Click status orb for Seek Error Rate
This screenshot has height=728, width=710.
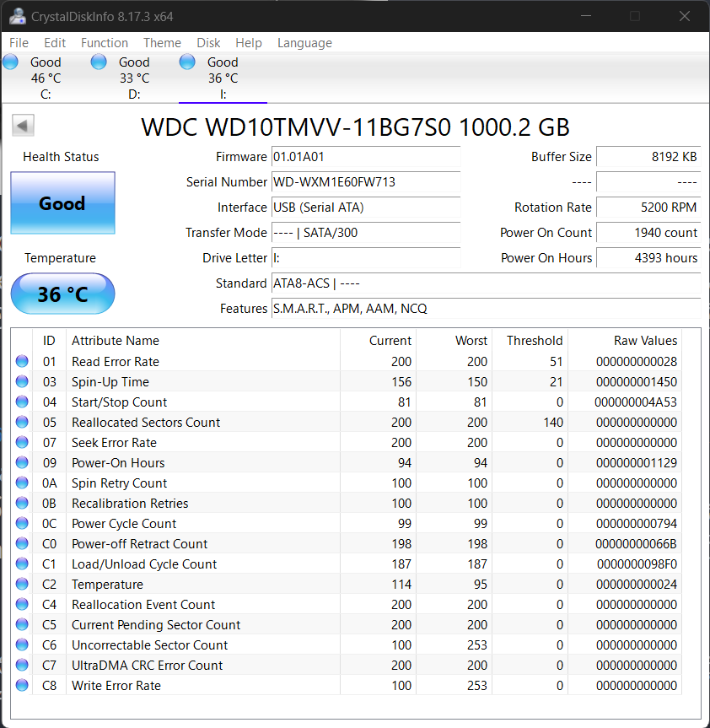[x=22, y=442]
